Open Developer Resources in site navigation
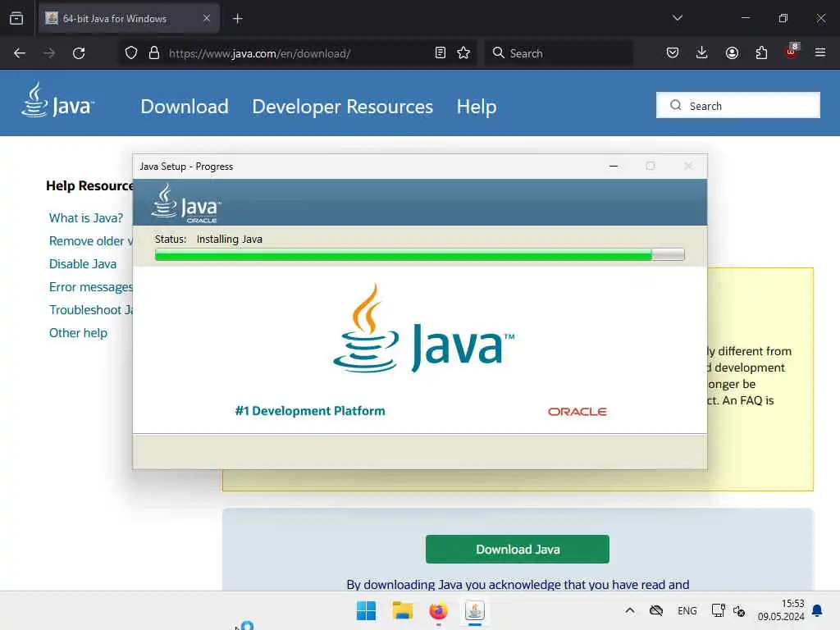This screenshot has height=630, width=840. [342, 107]
